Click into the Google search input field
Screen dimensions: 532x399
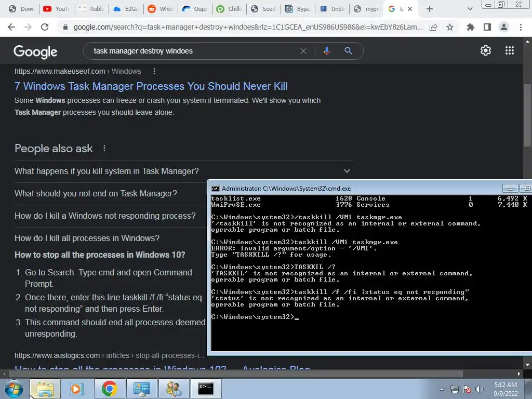(193, 51)
